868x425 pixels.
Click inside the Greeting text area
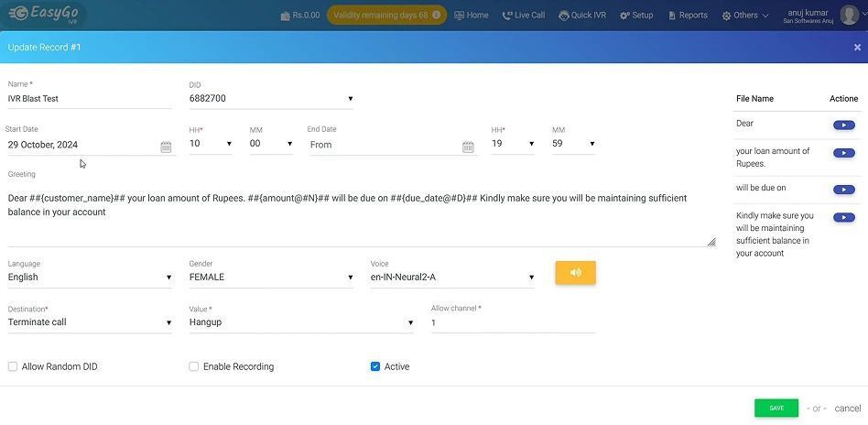click(x=362, y=214)
